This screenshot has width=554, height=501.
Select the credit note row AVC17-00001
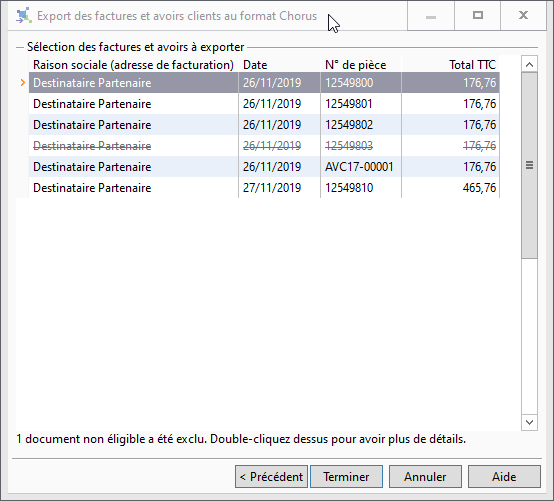264,167
